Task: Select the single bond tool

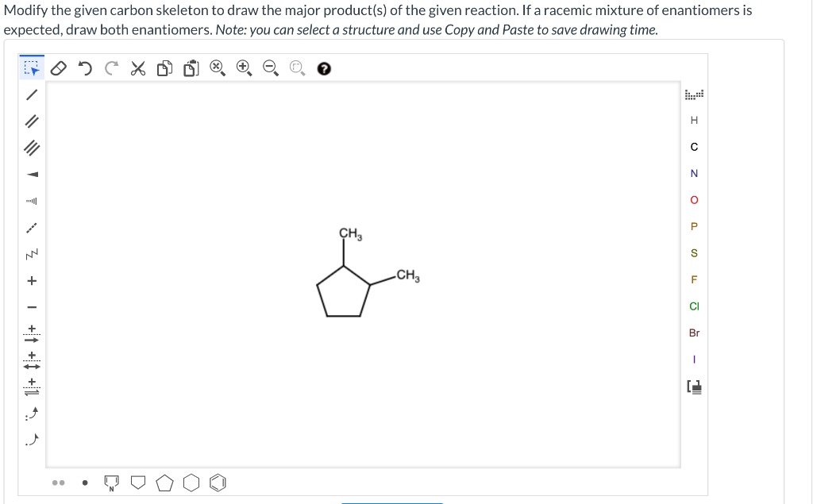Action: pos(33,94)
